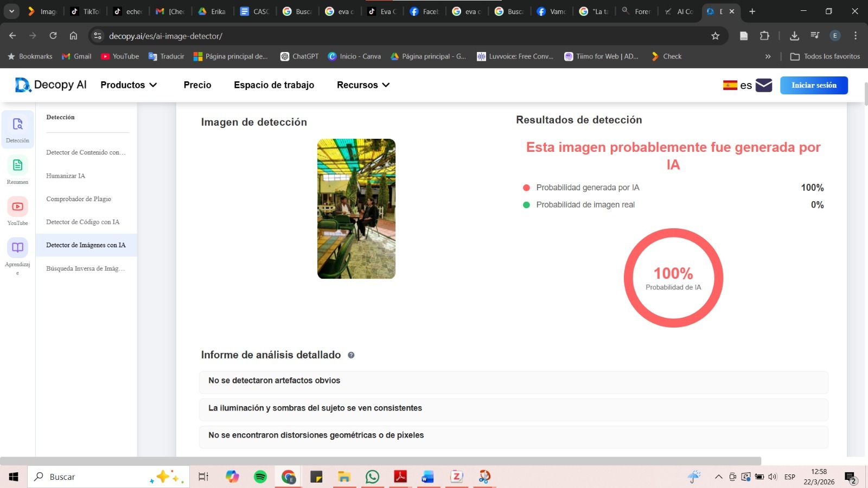Go to Espacio de trabajo
868x488 pixels.
click(274, 85)
